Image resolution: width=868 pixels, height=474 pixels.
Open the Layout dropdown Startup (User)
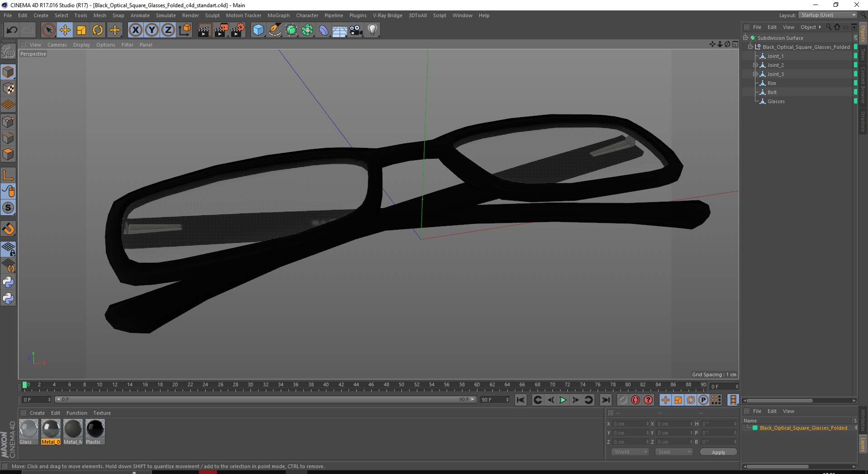[x=828, y=15]
